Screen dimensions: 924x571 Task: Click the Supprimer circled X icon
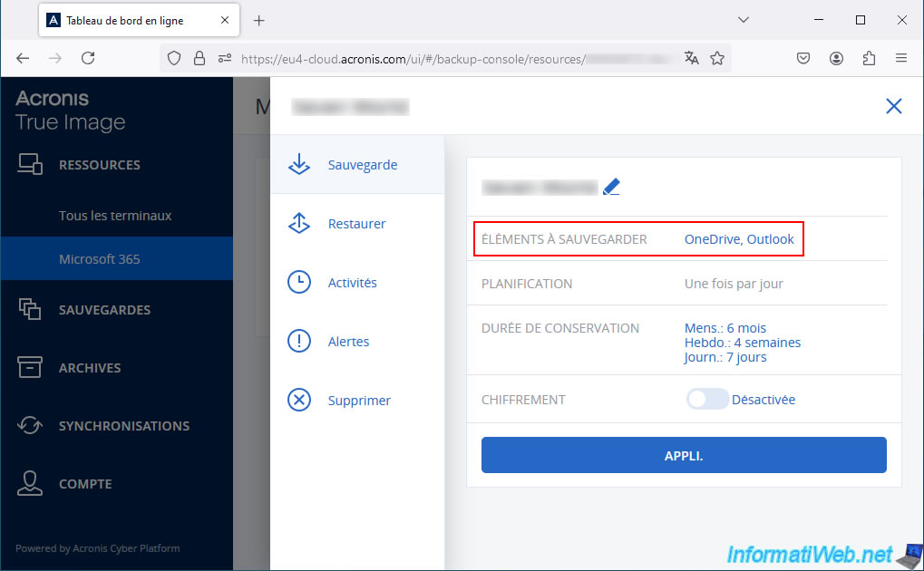click(298, 400)
